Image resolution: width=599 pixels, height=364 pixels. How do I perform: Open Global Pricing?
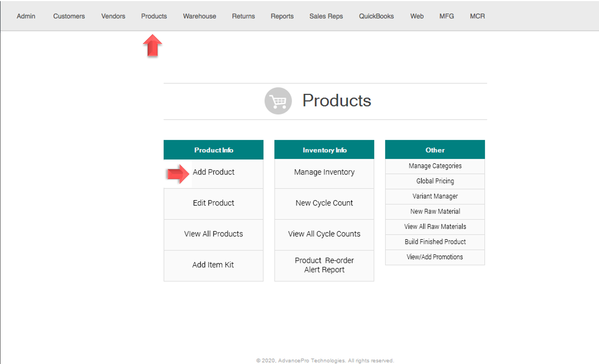pos(435,181)
